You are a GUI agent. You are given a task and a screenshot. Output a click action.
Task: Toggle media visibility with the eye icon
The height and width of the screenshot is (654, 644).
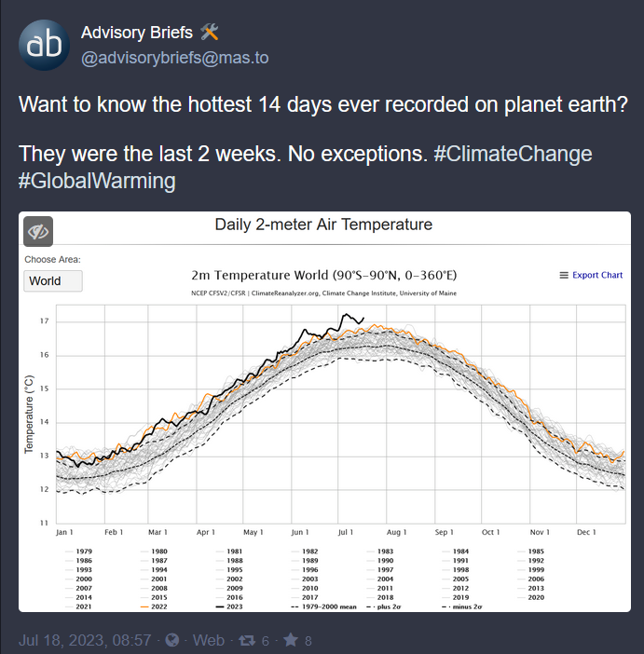(x=38, y=231)
